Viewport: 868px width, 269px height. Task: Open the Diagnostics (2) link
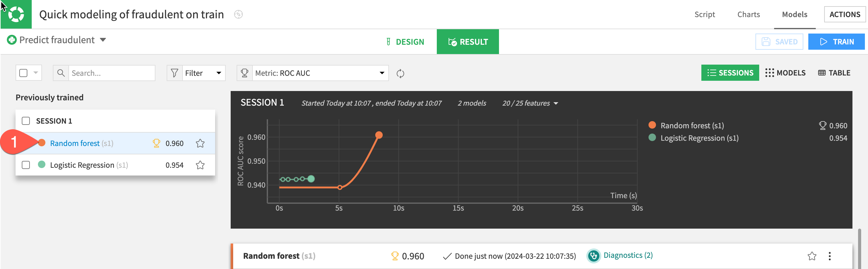tap(627, 255)
